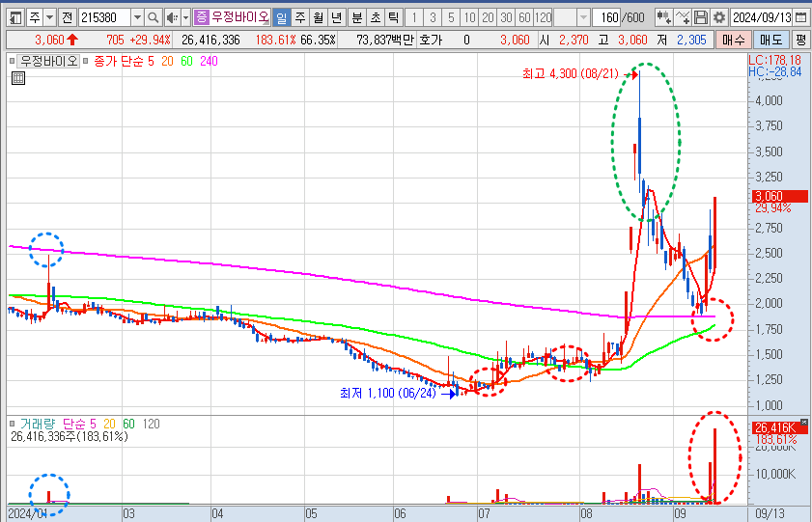
Task: Click the LC:178.18 indicator text
Action: coord(774,60)
